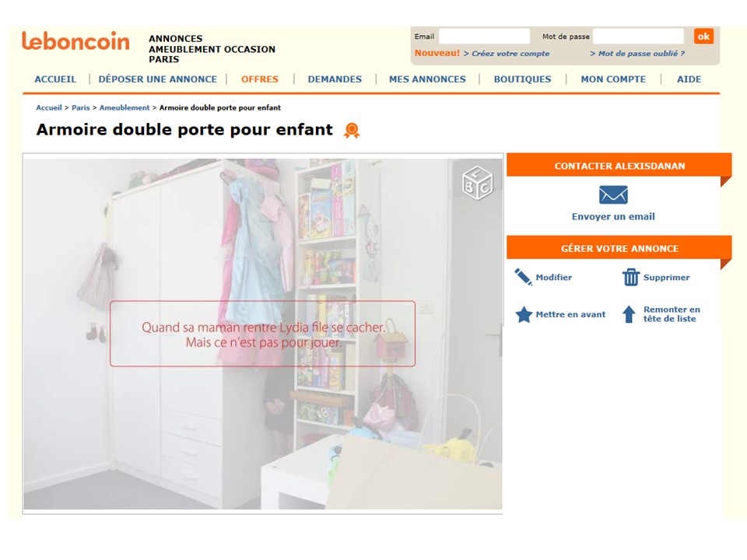Click the up arrow Remonter icon
The image size is (747, 560).
click(x=629, y=314)
